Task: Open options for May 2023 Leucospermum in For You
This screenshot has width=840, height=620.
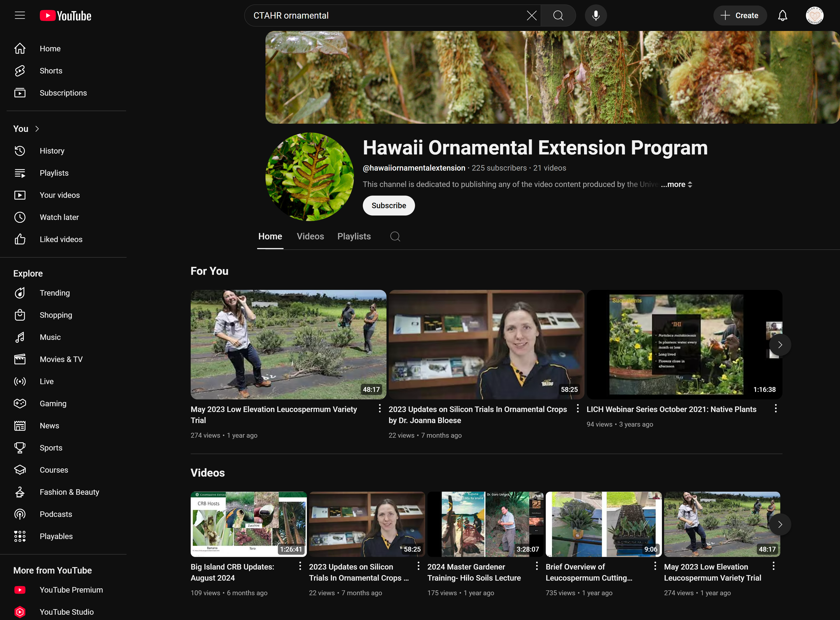Action: coord(380,408)
